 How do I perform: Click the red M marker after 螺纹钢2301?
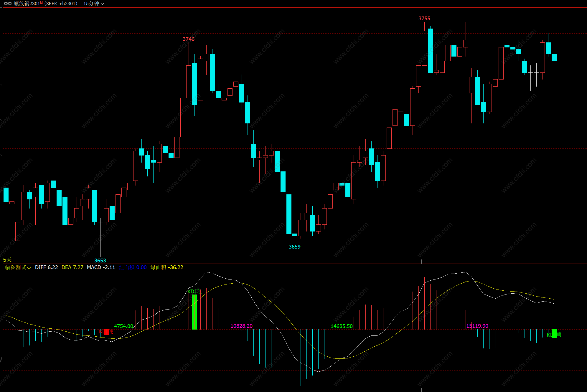pos(42,3)
